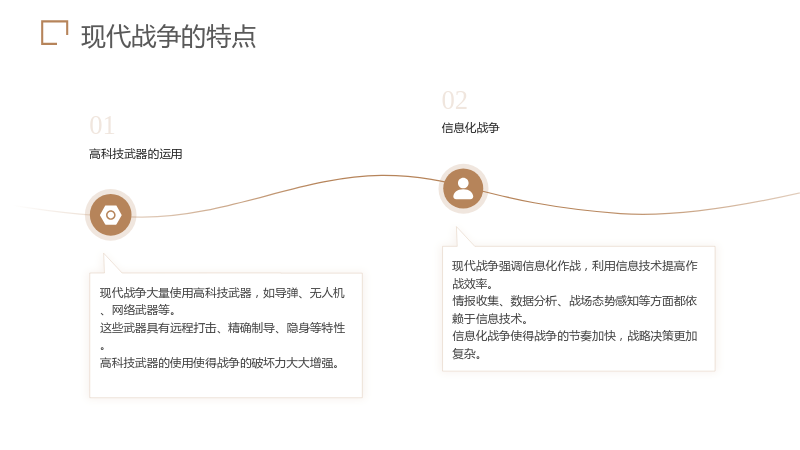The width and height of the screenshot is (800, 450).
Task: Click the person silhouette icon circle
Action: coord(463,189)
